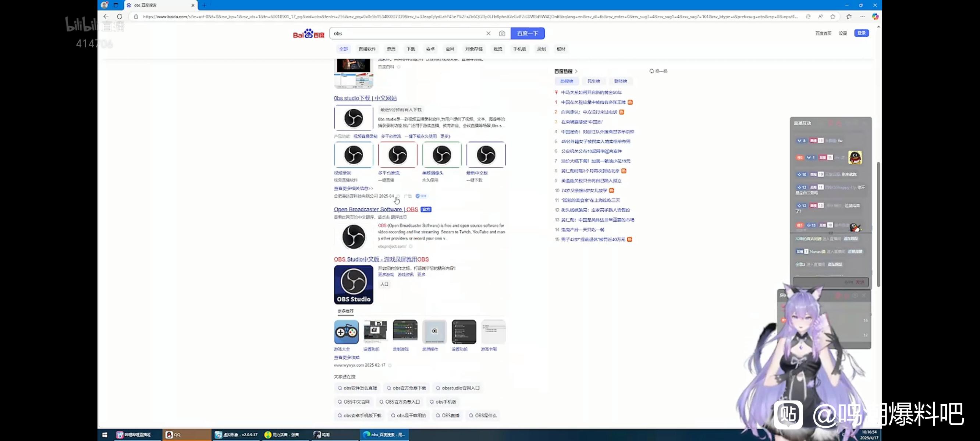This screenshot has height=441, width=980.
Task: Add this page to favorites star
Action: pyautogui.click(x=833, y=16)
